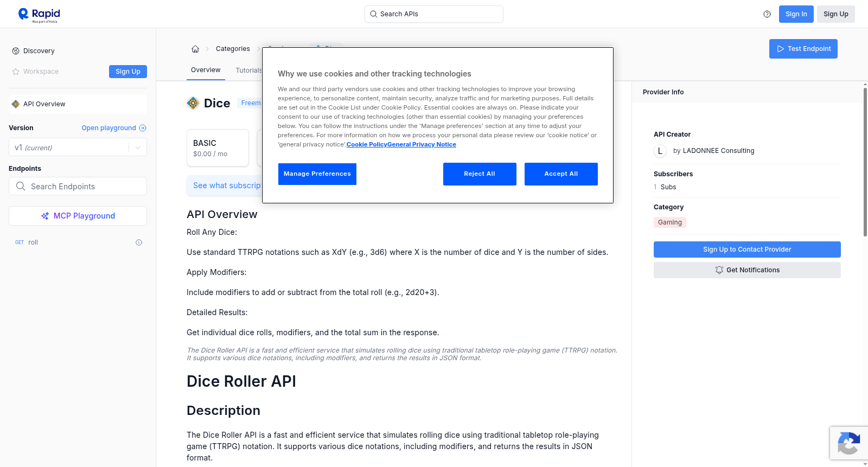The height and width of the screenshot is (467, 868).
Task: Click the 1 Subs subscriber count
Action: pos(665,187)
